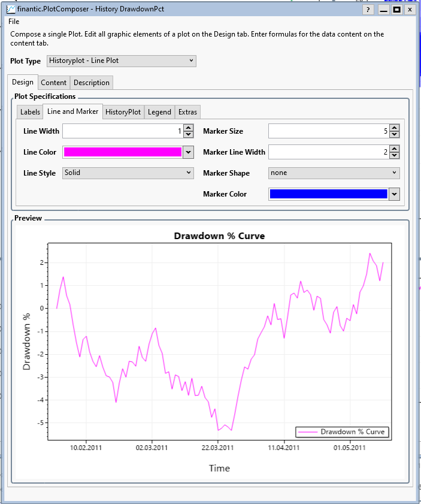Expand the Line Style dropdown

pyautogui.click(x=128, y=173)
